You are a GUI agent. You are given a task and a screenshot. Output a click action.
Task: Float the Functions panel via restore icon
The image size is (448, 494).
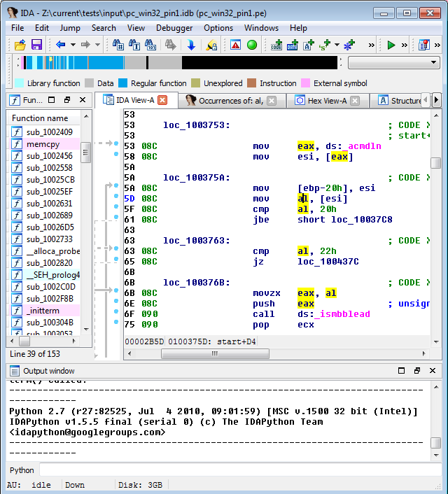(x=67, y=100)
